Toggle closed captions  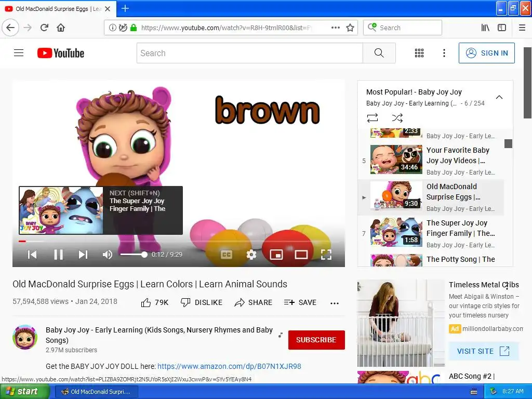coord(227,255)
